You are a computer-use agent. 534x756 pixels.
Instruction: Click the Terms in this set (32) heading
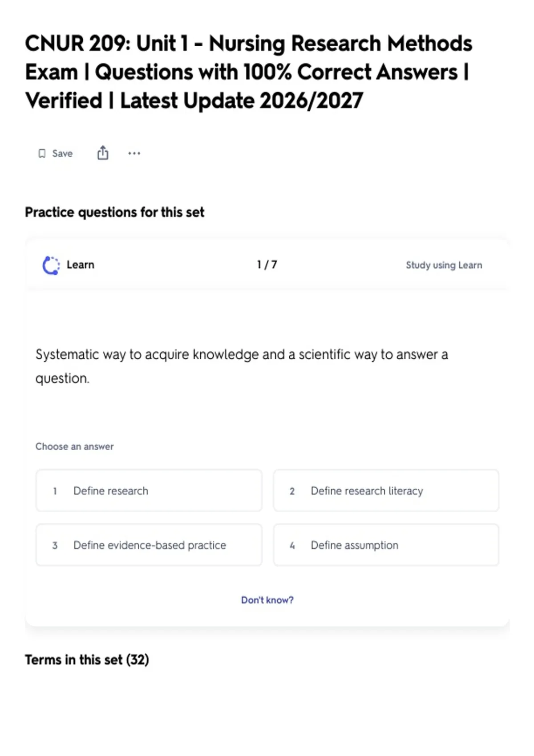[87, 659]
